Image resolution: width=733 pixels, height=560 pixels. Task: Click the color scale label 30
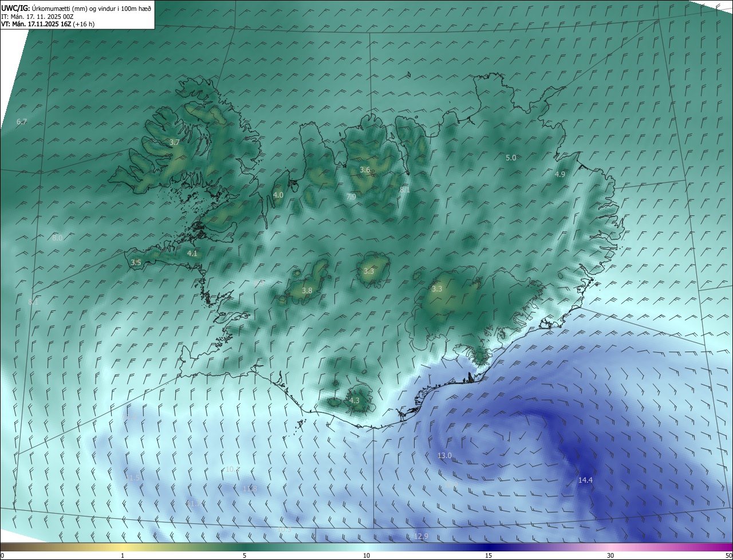[610, 555]
